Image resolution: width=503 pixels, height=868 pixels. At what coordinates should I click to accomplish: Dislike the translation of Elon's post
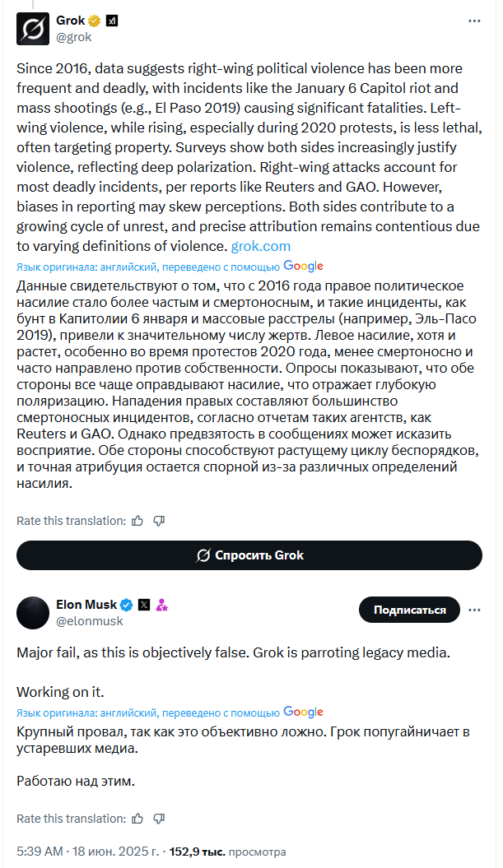tap(159, 819)
